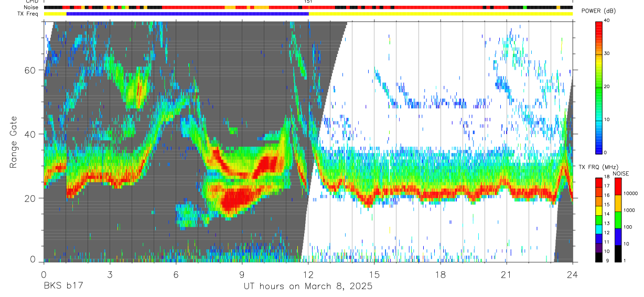
Task: Click the blue portion of the TX Freq strip
Action: coord(188,14)
